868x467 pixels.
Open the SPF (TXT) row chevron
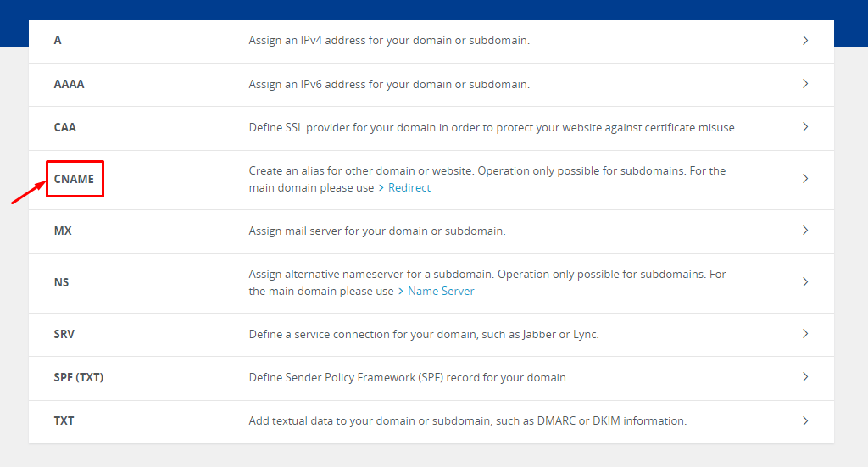point(805,377)
